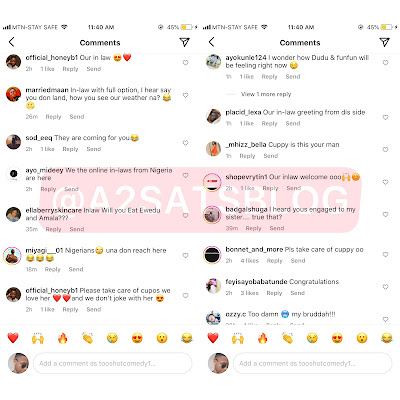This screenshot has width=400, height=400.
Task: Tap the back arrow in left Comments header
Action: [x=12, y=42]
